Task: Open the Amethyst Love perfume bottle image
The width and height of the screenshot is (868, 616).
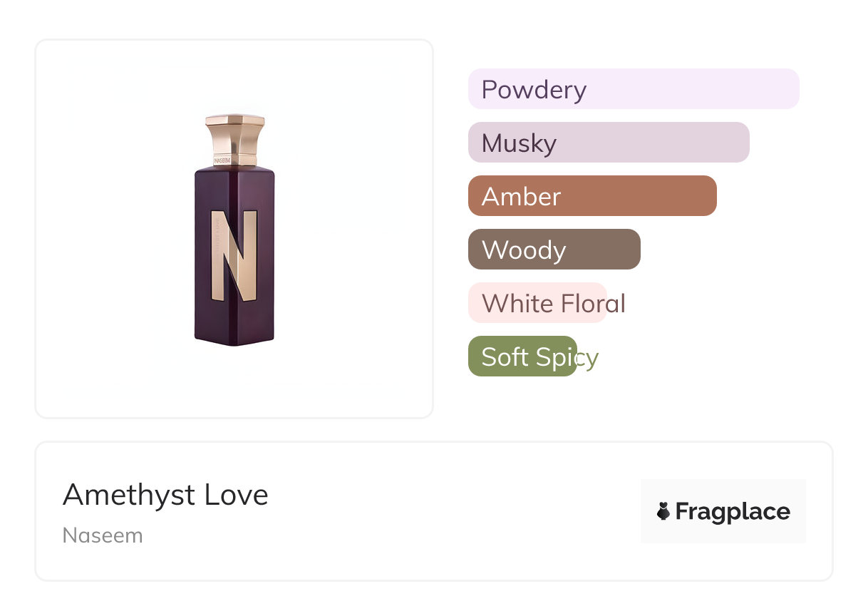Action: (x=234, y=228)
